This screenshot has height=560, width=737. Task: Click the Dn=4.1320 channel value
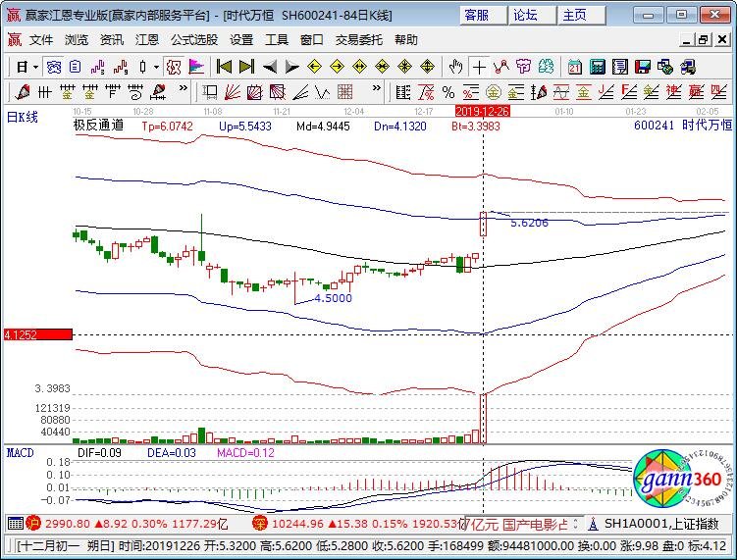[x=400, y=127]
